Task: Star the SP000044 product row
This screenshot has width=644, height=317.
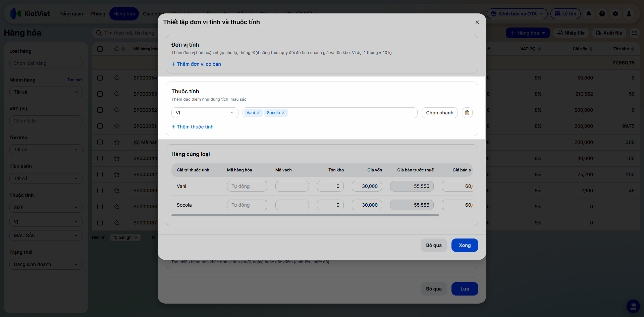Action: [x=117, y=158]
